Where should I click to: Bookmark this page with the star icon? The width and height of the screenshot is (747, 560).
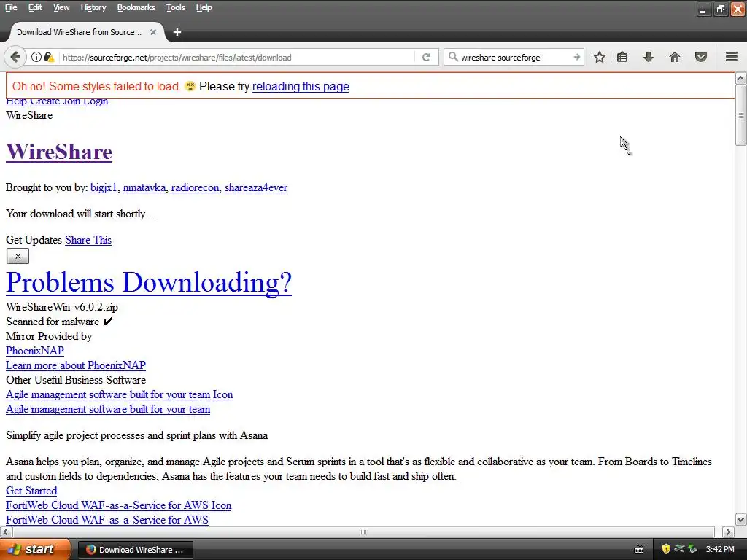point(600,57)
